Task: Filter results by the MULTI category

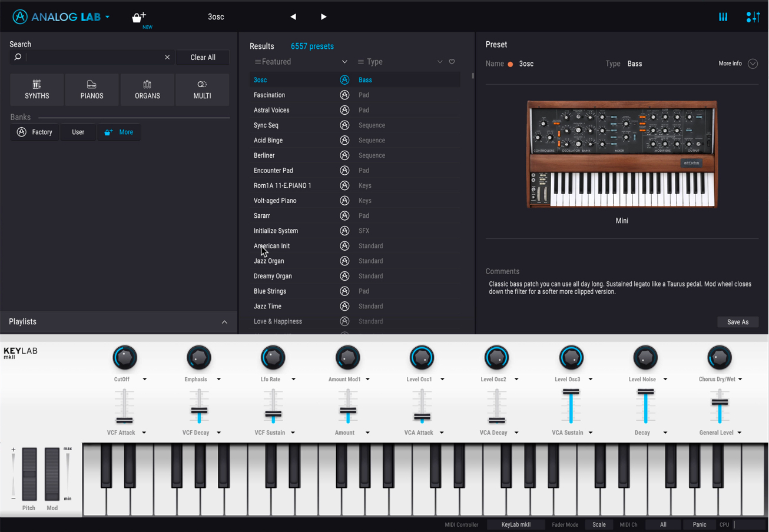Action: point(203,89)
